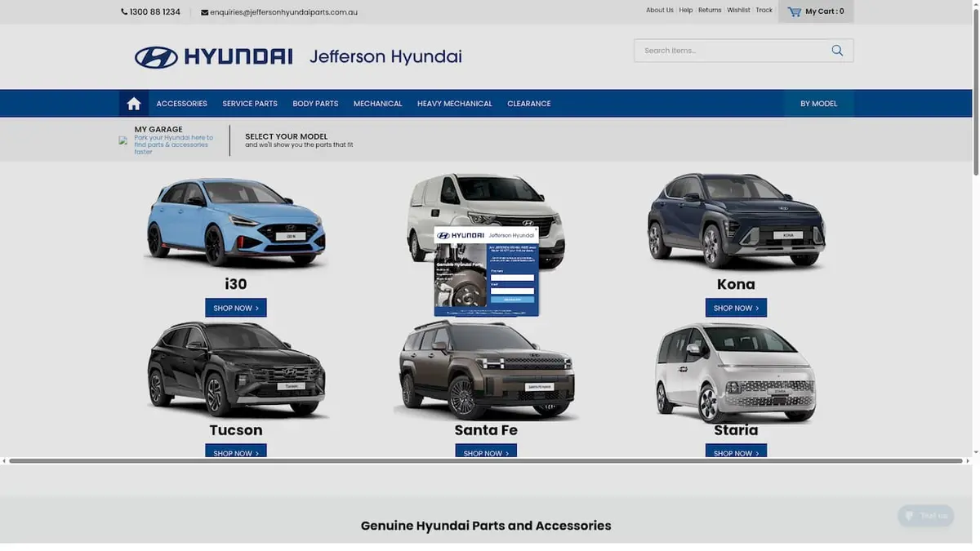Click the Jefferson Hyundai header text
The image size is (980, 551).
tap(385, 56)
